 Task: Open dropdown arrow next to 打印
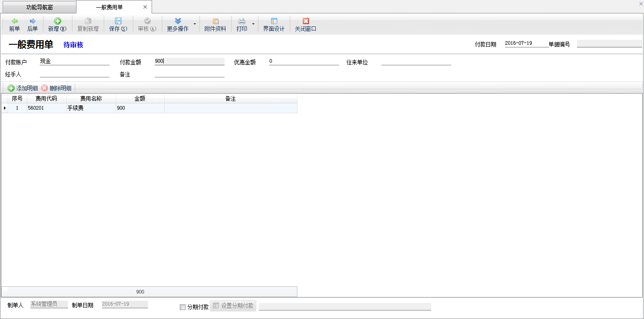(253, 24)
